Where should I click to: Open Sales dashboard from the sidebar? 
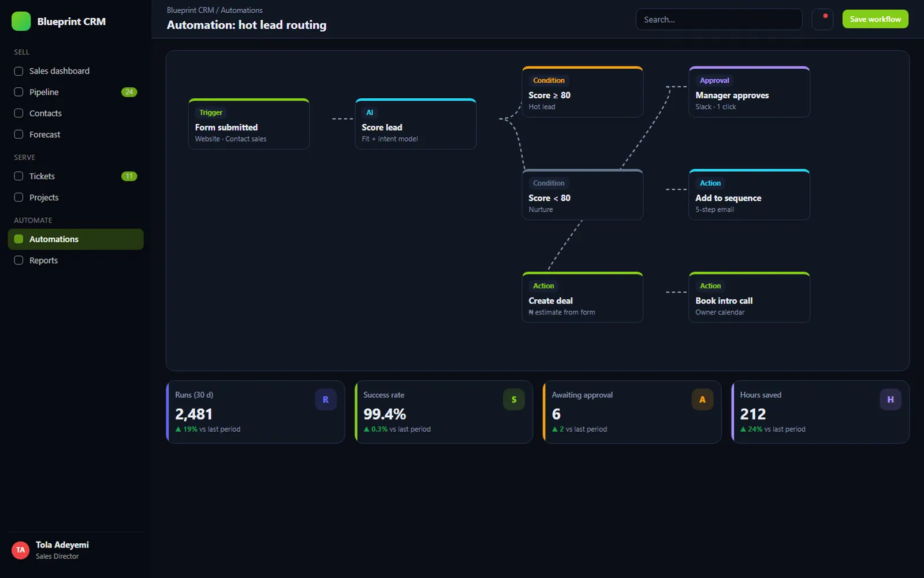click(x=76, y=71)
